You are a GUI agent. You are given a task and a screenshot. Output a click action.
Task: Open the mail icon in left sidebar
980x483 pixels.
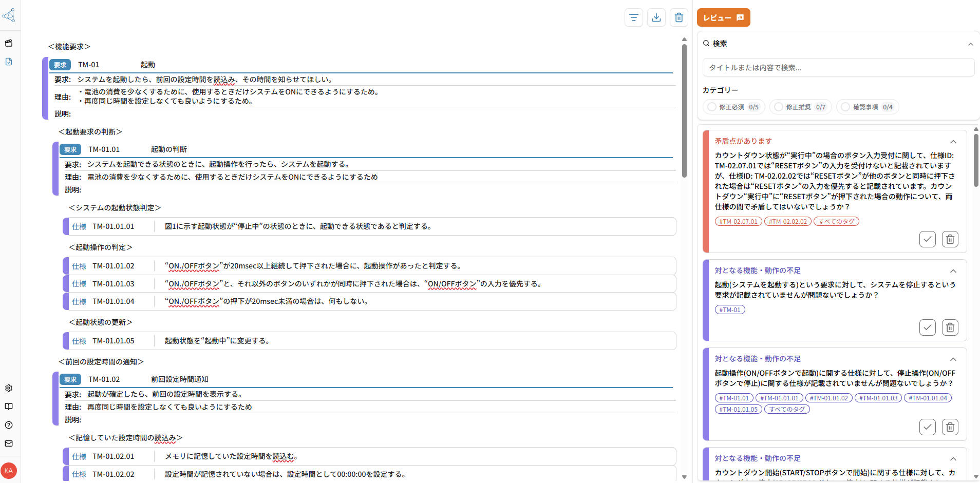[x=9, y=443]
